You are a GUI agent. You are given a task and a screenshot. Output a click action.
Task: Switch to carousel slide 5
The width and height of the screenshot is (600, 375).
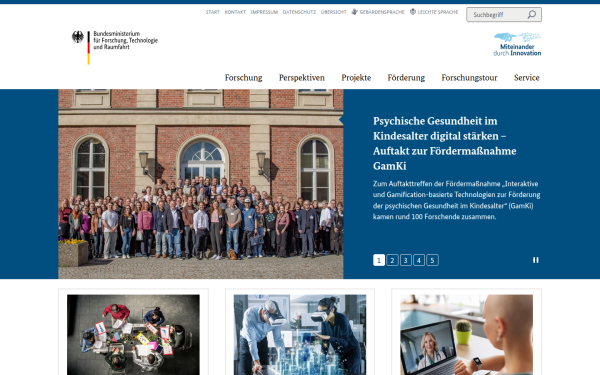click(x=432, y=260)
